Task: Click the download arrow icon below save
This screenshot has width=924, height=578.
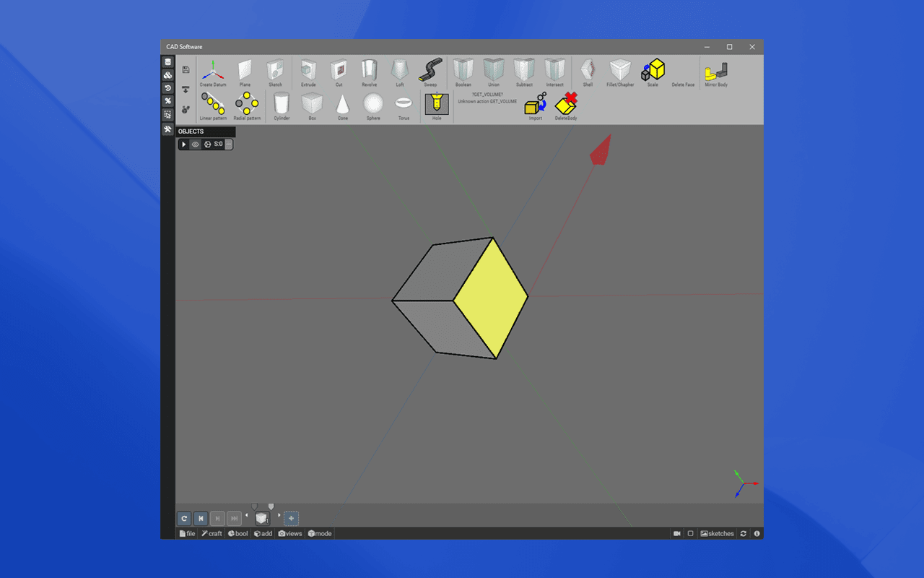Action: [x=186, y=90]
